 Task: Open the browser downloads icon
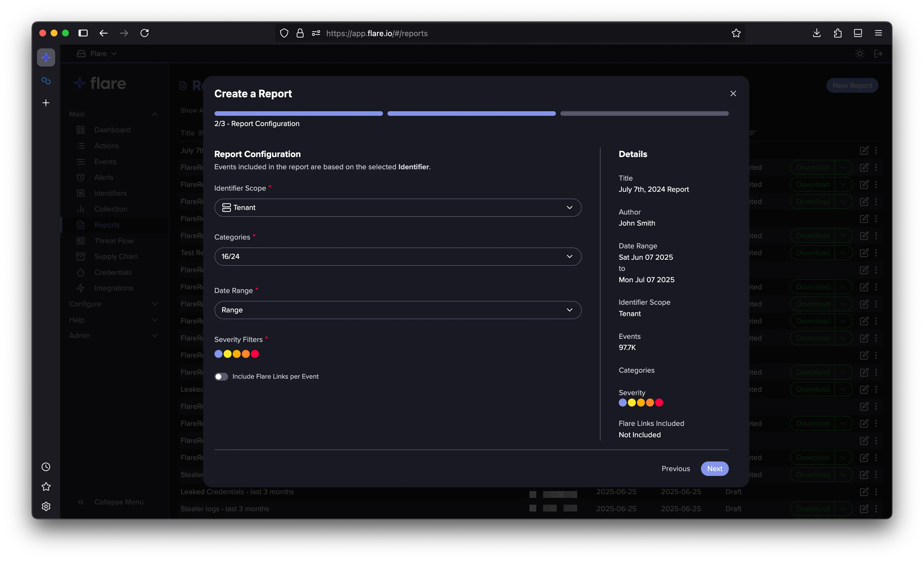(x=816, y=33)
